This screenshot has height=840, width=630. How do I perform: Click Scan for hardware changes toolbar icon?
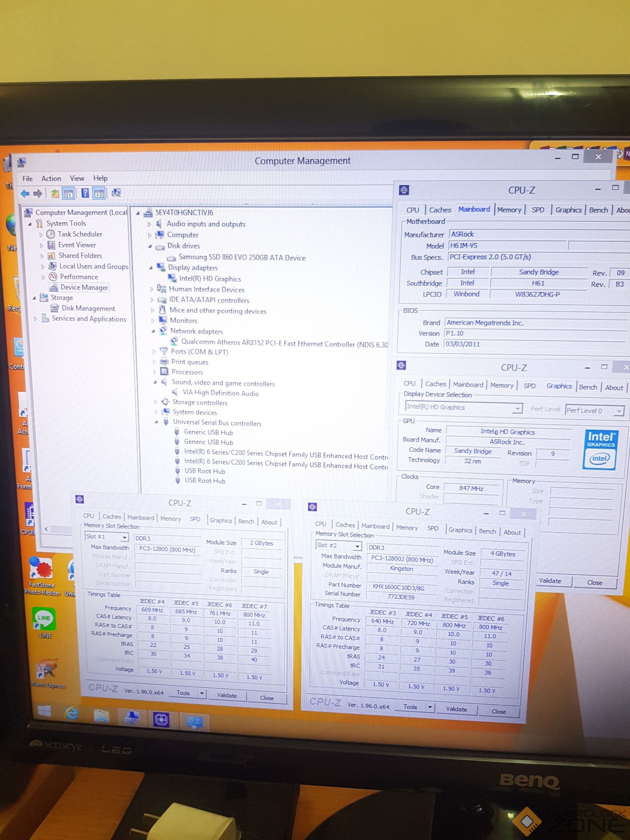(x=116, y=193)
